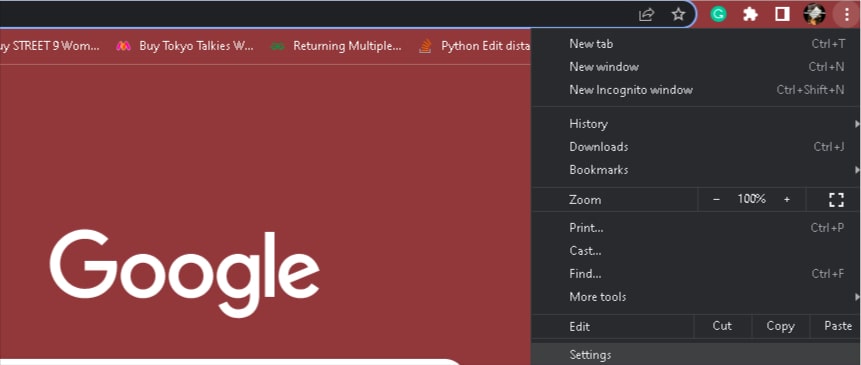
Task: Open the Python Edit distance bookmark
Action: [474, 46]
